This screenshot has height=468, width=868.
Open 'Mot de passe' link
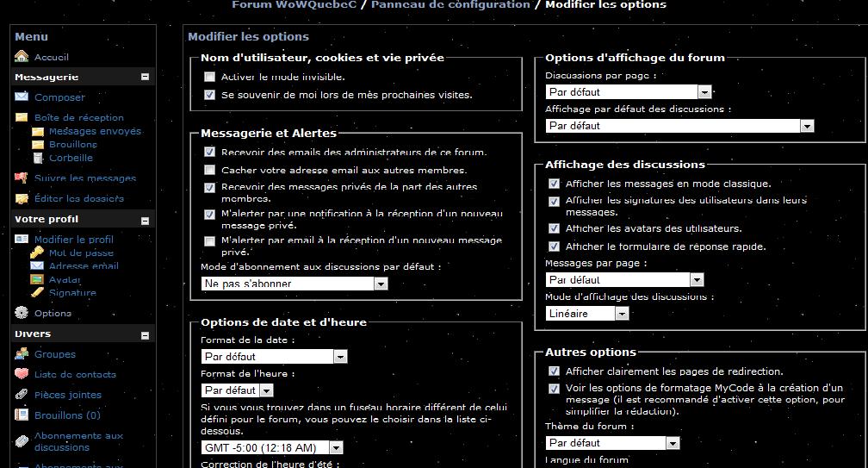tap(81, 253)
